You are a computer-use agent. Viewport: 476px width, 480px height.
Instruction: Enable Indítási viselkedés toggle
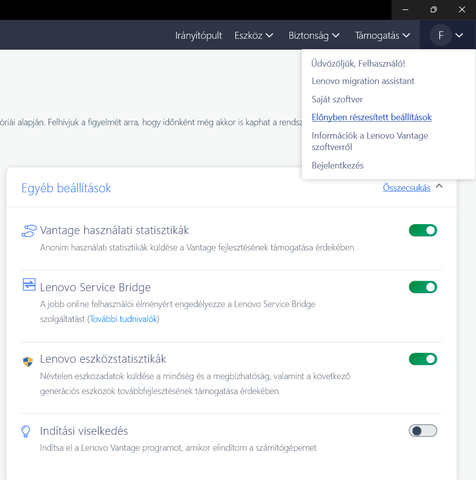(423, 431)
